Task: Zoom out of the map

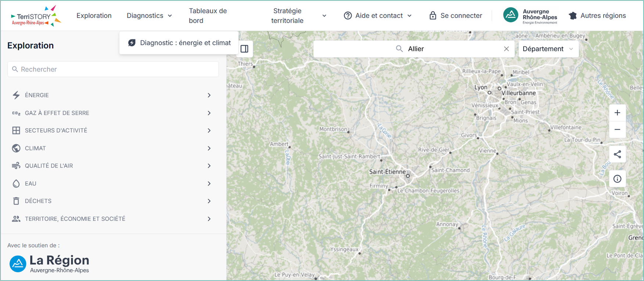Action: point(617,129)
